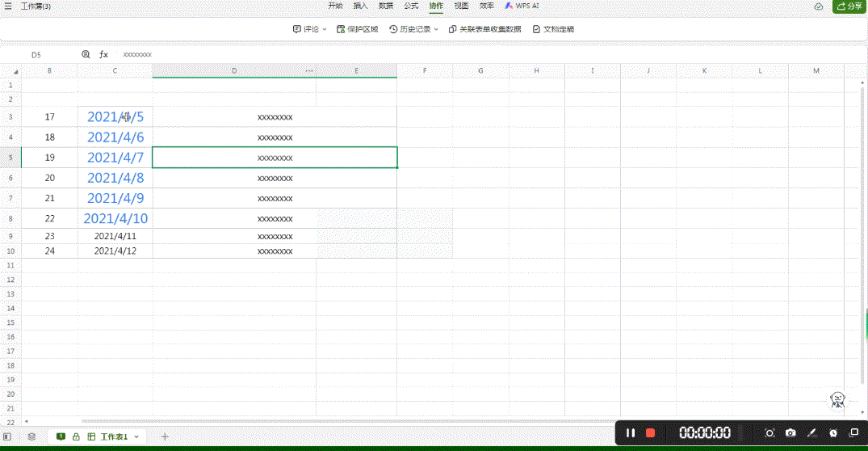868x451 pixels.
Task: Open the 公式 ribbon tab
Action: click(x=411, y=6)
